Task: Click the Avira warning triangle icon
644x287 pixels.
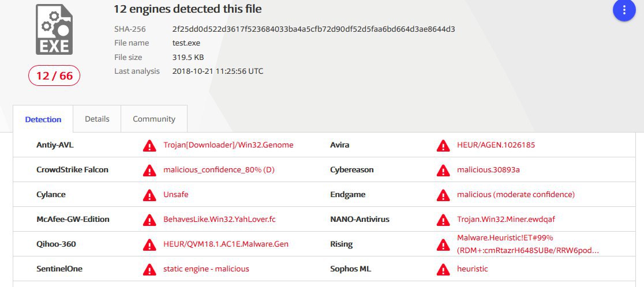Action: click(x=443, y=146)
